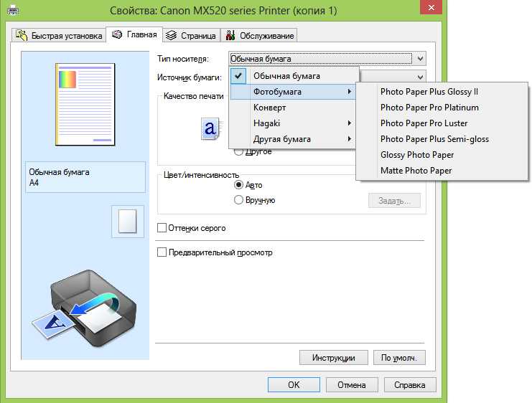Choose Glossy Photo Paper
Screen dimensions: 532x403
pyautogui.click(x=442, y=155)
